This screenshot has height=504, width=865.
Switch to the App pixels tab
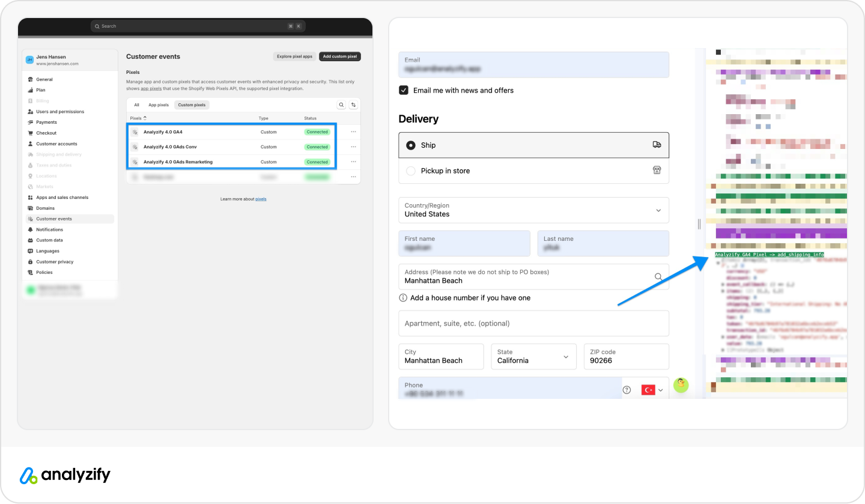click(x=159, y=105)
